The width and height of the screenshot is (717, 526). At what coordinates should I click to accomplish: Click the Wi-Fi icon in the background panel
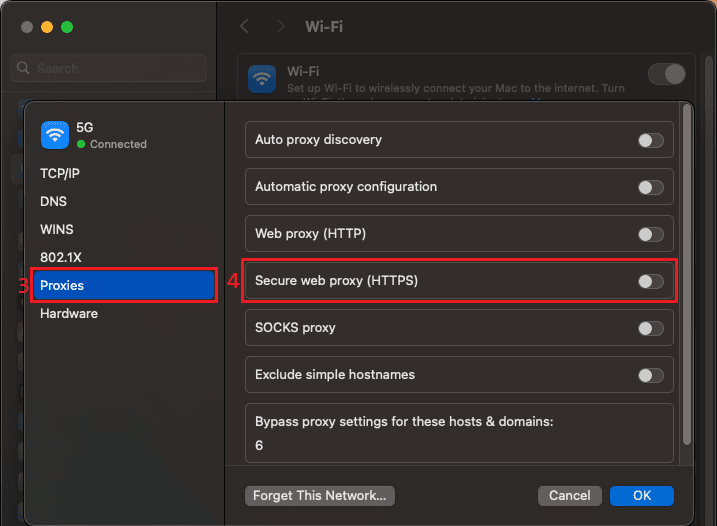point(263,79)
